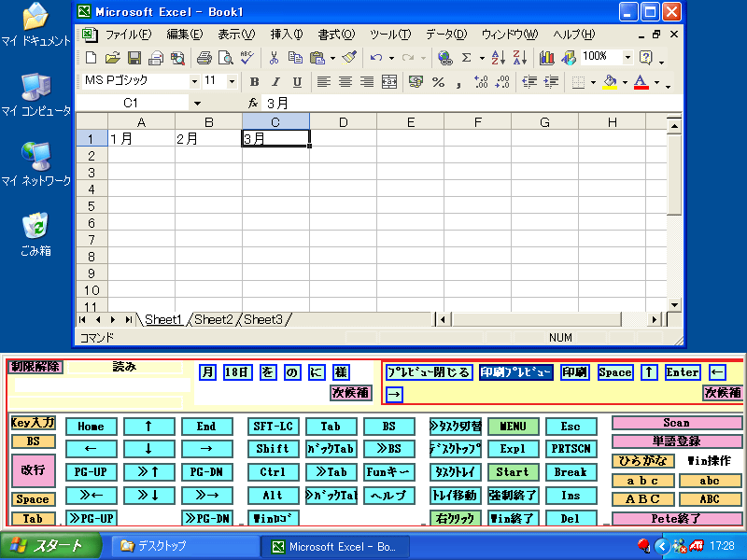Activate the Format Painter brush
The image size is (747, 560).
[x=349, y=58]
